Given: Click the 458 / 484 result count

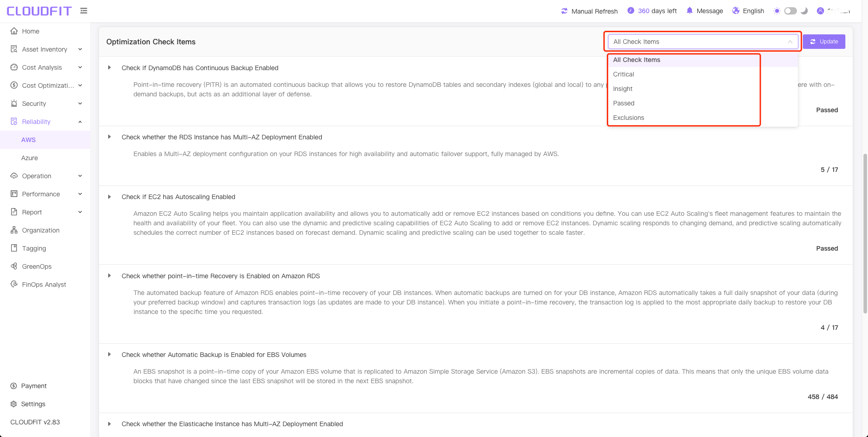Looking at the screenshot, I should pyautogui.click(x=823, y=397).
